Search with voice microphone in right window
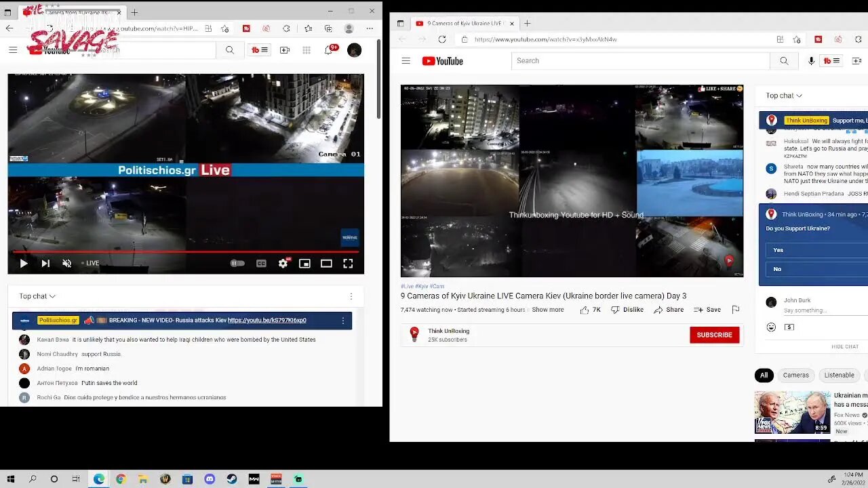The image size is (868, 488). (811, 61)
